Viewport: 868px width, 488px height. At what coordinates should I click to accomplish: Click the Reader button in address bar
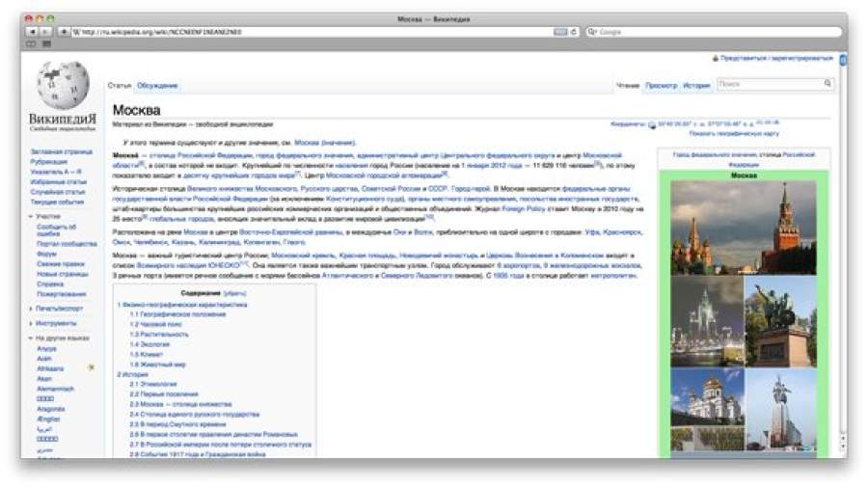click(560, 32)
